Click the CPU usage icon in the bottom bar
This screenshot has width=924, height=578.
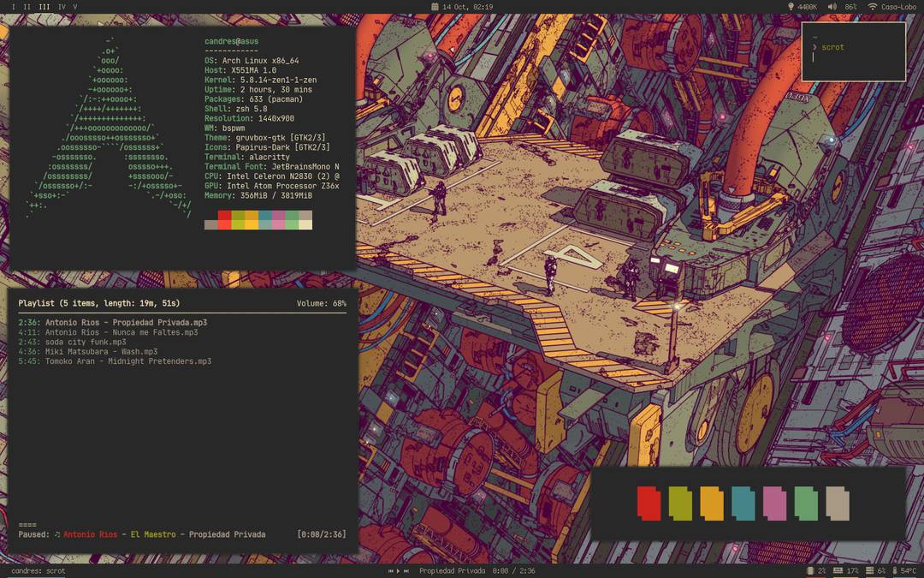click(869, 570)
